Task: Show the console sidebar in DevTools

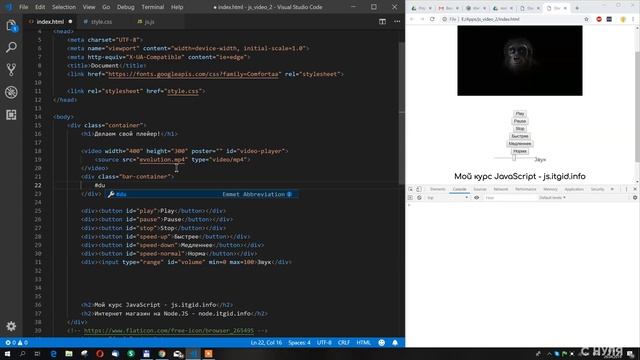Action: [411, 198]
